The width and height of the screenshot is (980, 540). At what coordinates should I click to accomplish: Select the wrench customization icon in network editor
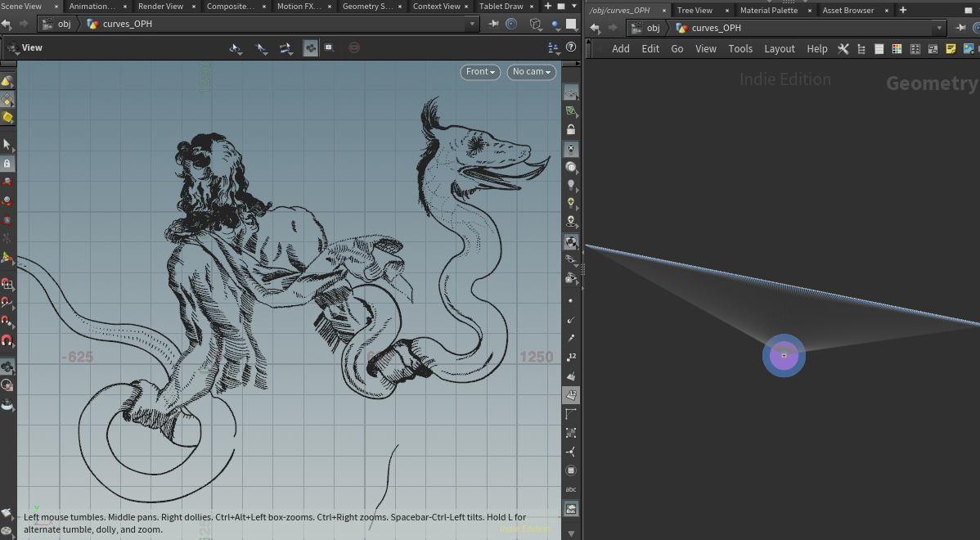[843, 48]
